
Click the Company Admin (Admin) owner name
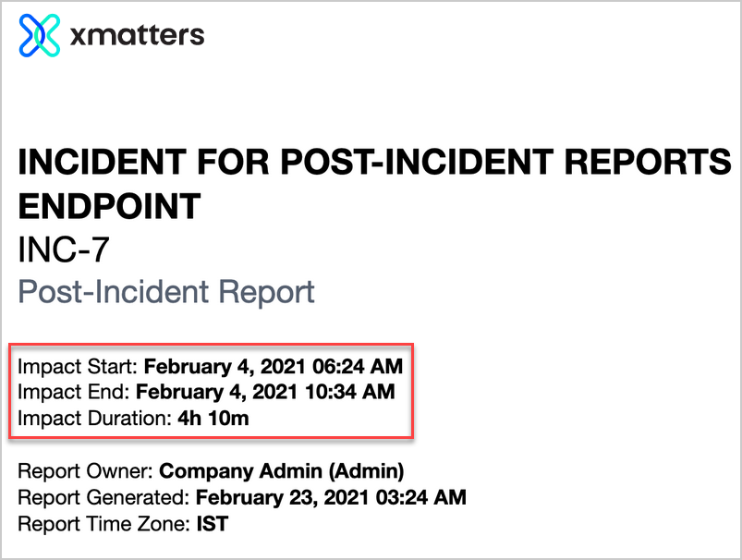point(281,471)
